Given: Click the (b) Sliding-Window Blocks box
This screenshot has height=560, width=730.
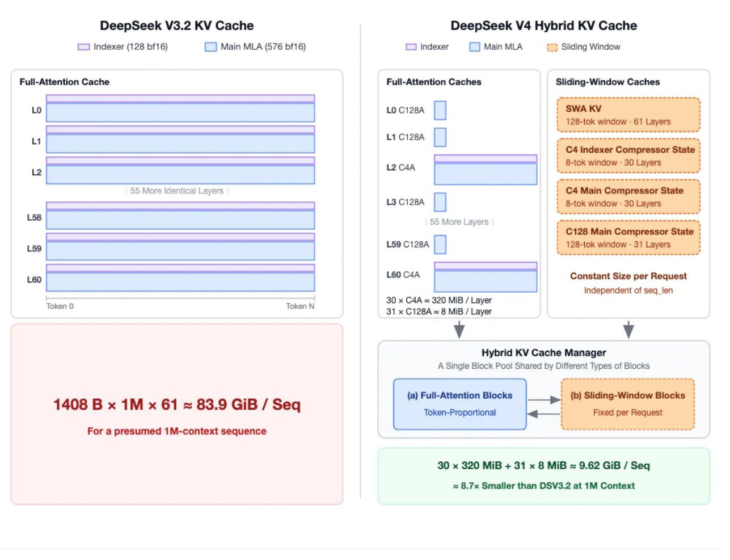Looking at the screenshot, I should pyautogui.click(x=628, y=404).
